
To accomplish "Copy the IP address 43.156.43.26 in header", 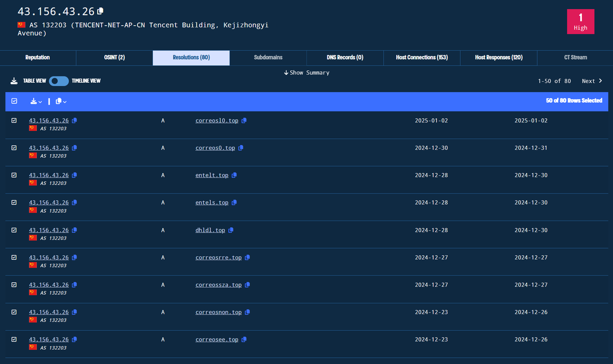I will tap(101, 11).
